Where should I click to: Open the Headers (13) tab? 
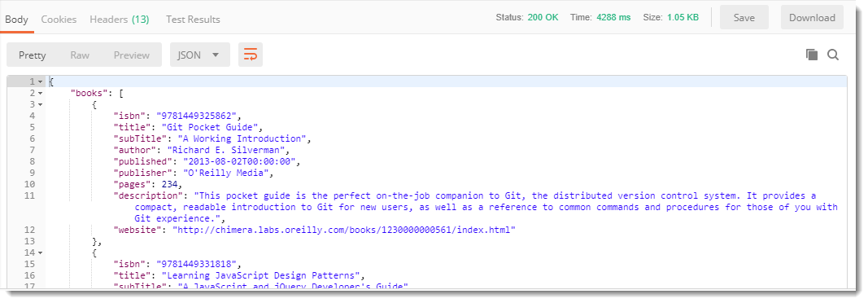[119, 20]
